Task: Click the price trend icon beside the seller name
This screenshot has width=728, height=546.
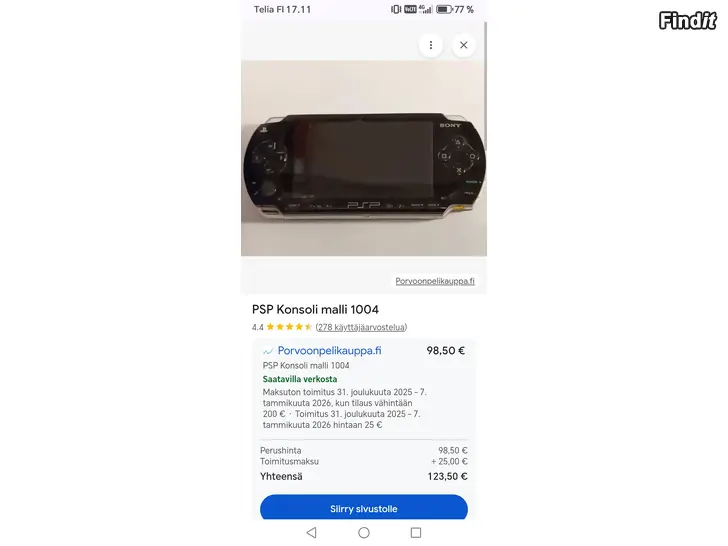Action: [268, 351]
